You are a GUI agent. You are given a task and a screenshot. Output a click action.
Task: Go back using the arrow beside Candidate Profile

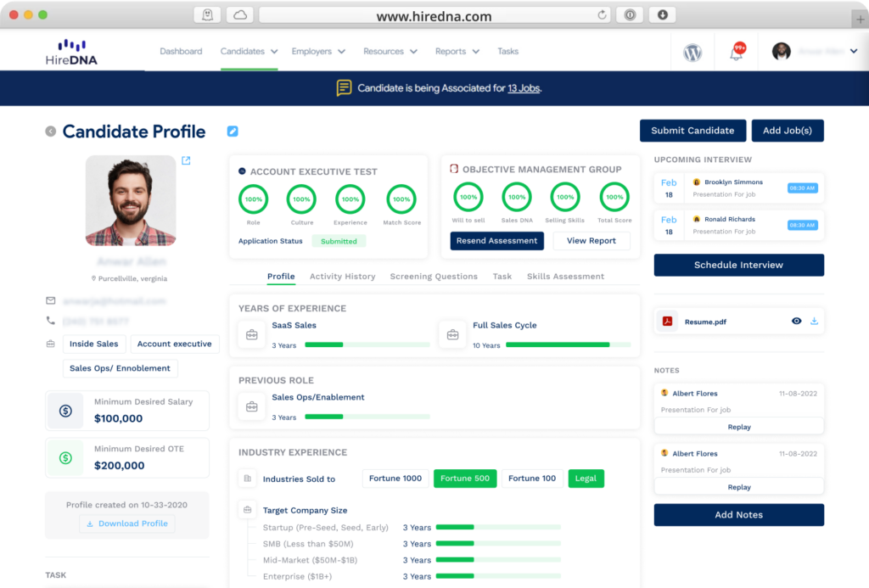pyautogui.click(x=50, y=132)
